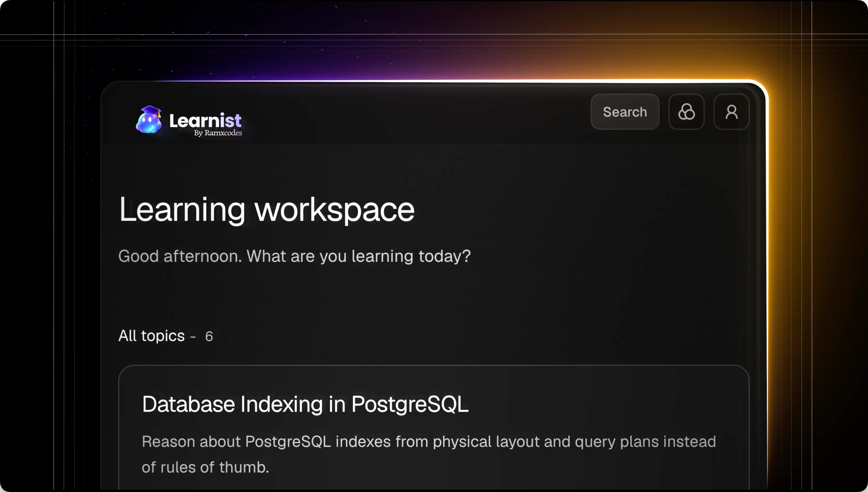The image size is (868, 492).
Task: Open the Search button
Action: 625,112
